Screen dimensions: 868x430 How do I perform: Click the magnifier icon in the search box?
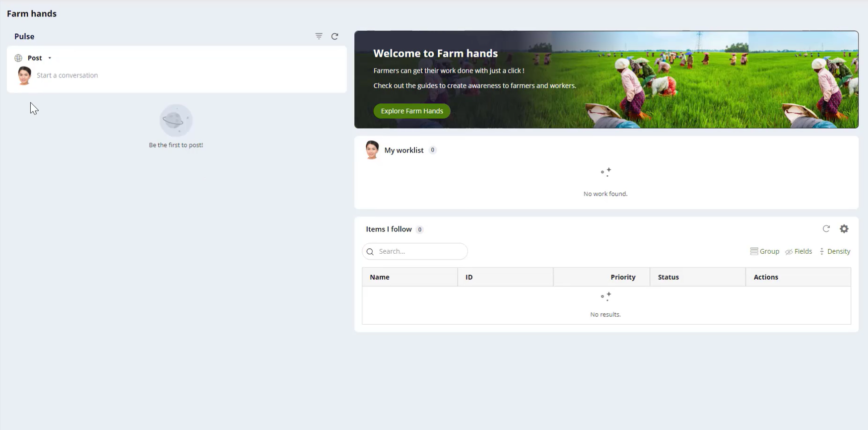tap(370, 252)
